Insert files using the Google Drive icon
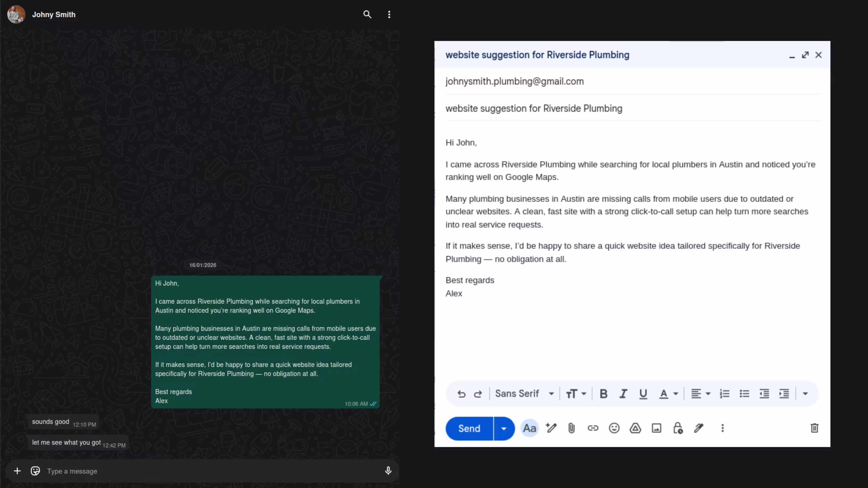 [x=635, y=428]
